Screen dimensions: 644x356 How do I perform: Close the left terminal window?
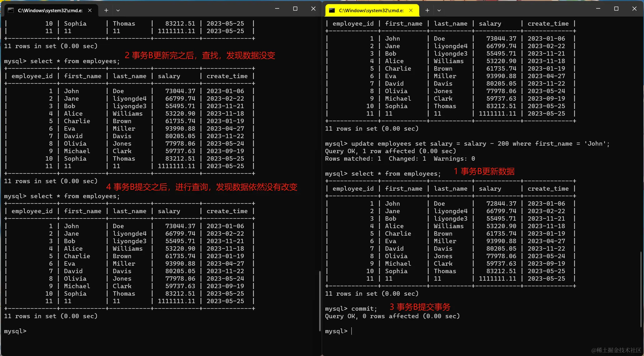point(313,9)
